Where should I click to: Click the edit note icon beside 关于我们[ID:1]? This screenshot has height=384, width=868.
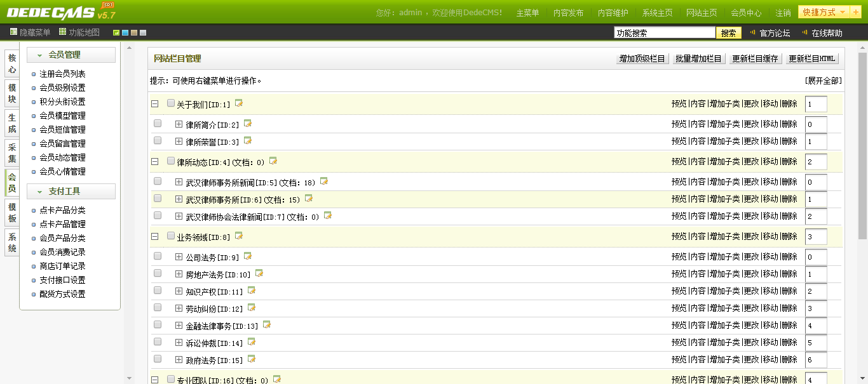239,103
